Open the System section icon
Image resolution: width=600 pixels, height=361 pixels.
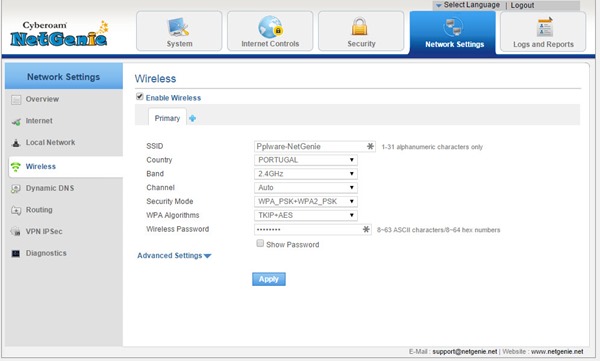pyautogui.click(x=178, y=27)
